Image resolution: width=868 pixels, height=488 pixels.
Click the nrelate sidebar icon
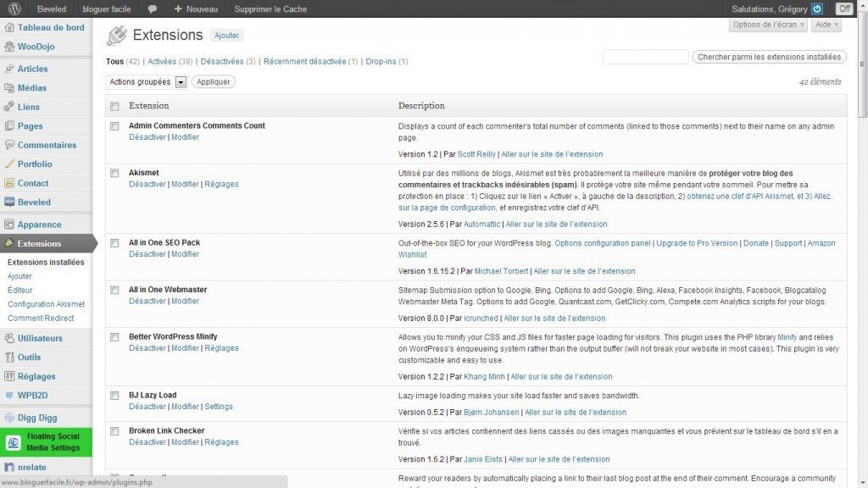pos(9,468)
